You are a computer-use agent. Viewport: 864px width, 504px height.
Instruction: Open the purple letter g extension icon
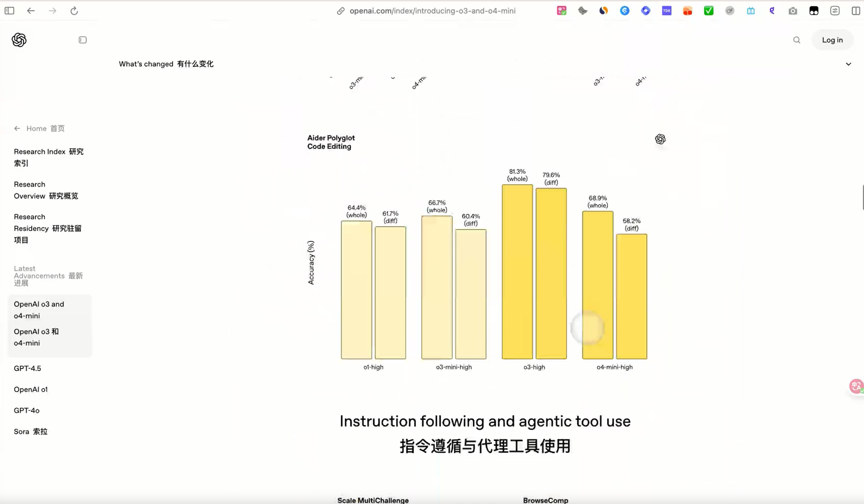tap(772, 11)
